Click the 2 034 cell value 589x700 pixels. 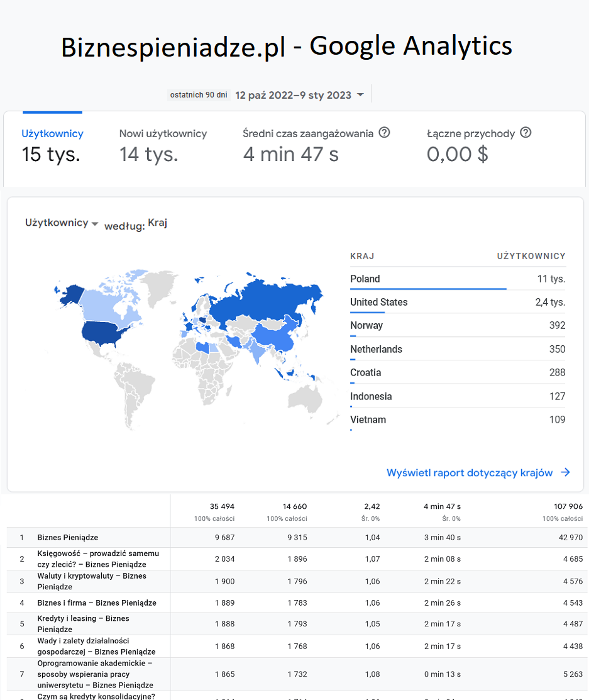(224, 559)
